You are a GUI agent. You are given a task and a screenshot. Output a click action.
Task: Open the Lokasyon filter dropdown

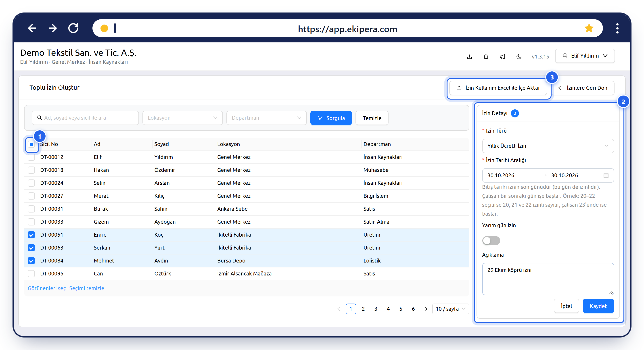point(182,118)
